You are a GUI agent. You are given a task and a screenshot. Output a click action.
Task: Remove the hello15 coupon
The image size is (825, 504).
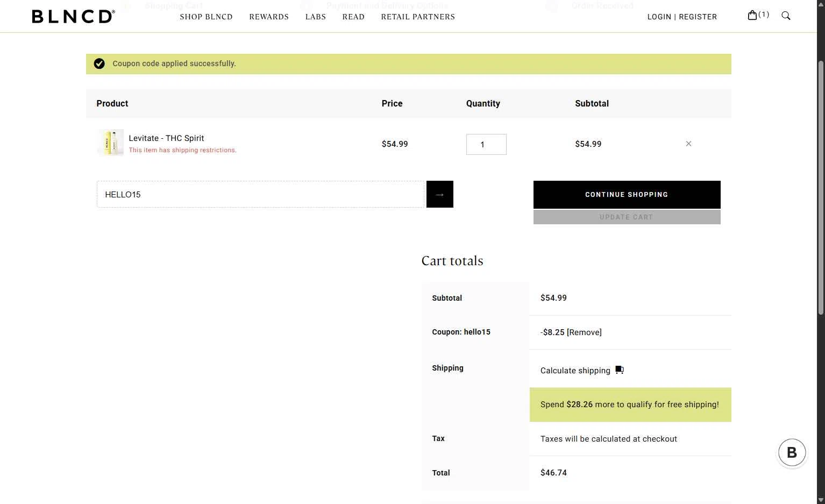click(584, 332)
